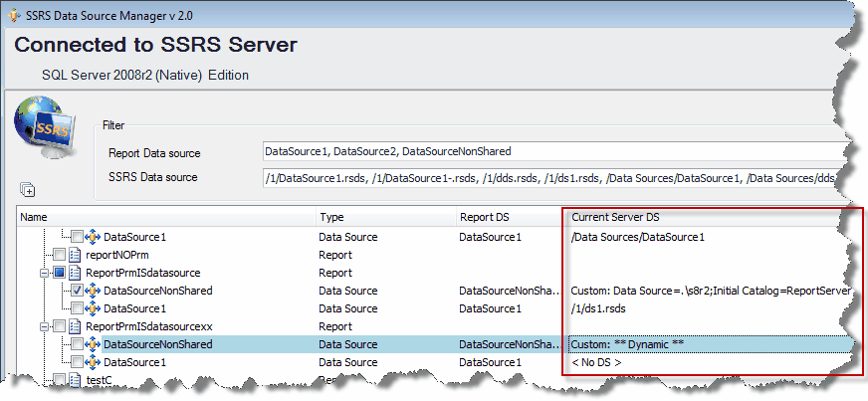Sort by the Report DS column header
This screenshot has height=401, width=868.
(x=512, y=217)
